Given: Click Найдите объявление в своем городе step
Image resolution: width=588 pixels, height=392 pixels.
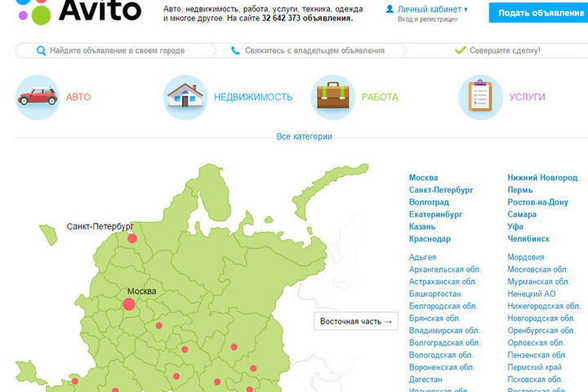Looking at the screenshot, I should [x=118, y=51].
